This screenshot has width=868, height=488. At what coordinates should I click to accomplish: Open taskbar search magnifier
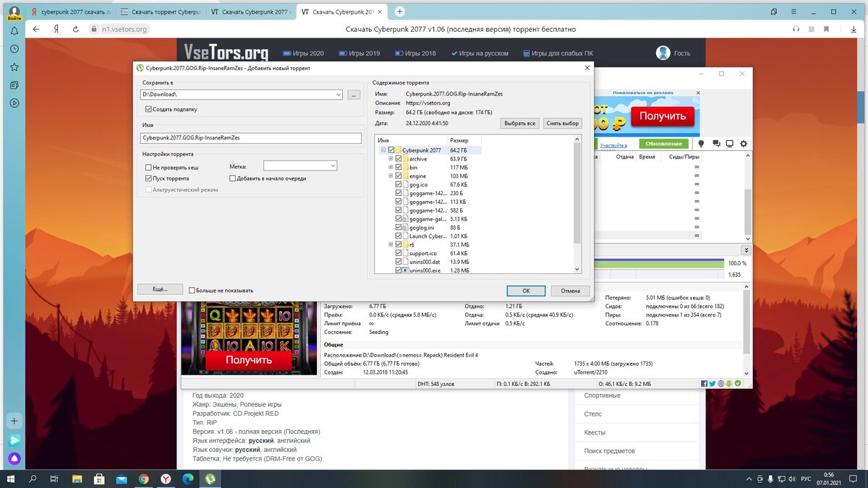click(x=33, y=479)
